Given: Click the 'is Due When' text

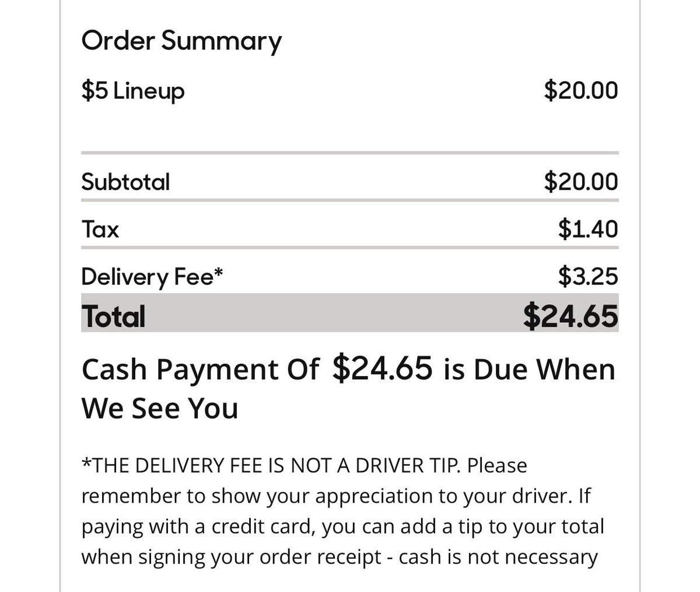Looking at the screenshot, I should point(529,370).
